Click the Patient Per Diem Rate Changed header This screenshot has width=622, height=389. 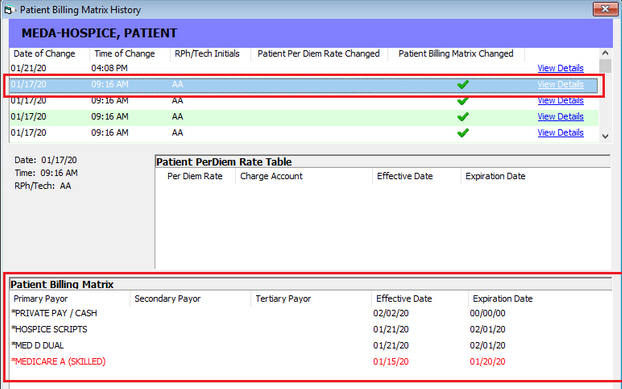click(x=318, y=54)
